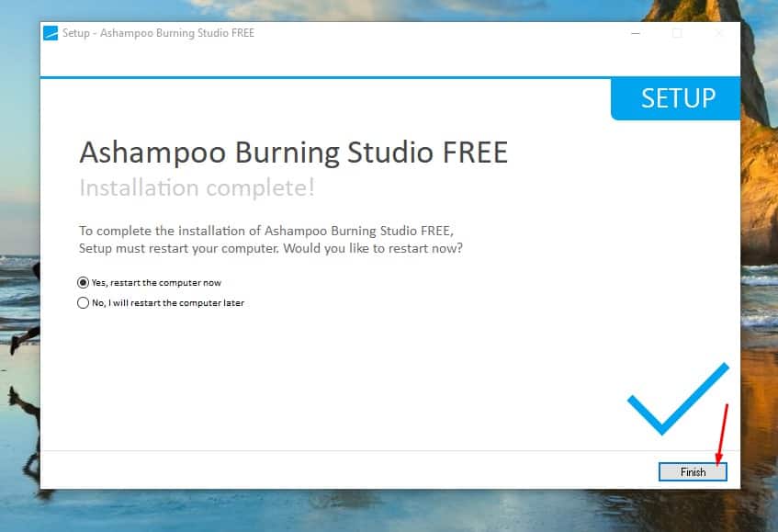Click the text "Yes, restart the computer now"

(x=156, y=283)
